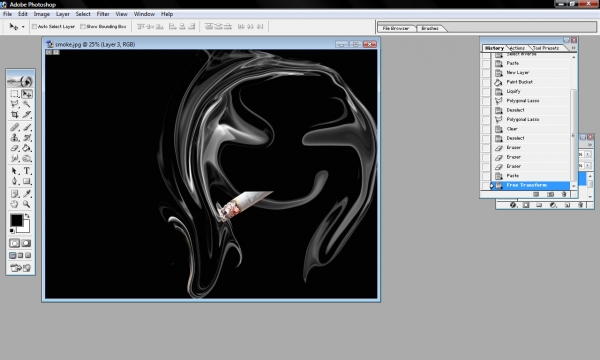
Task: Open the Brushes palette tab
Action: click(x=430, y=28)
